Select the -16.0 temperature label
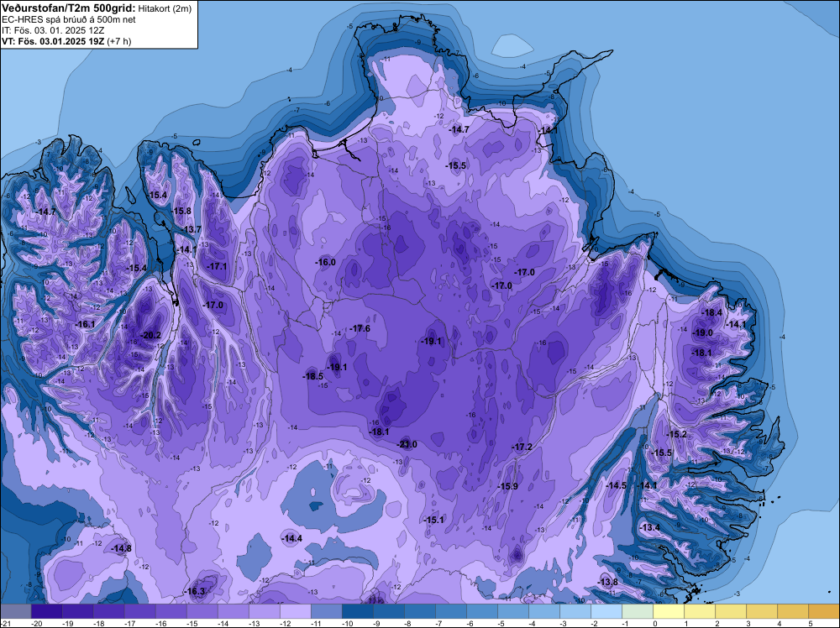840x628 pixels. coord(325,262)
